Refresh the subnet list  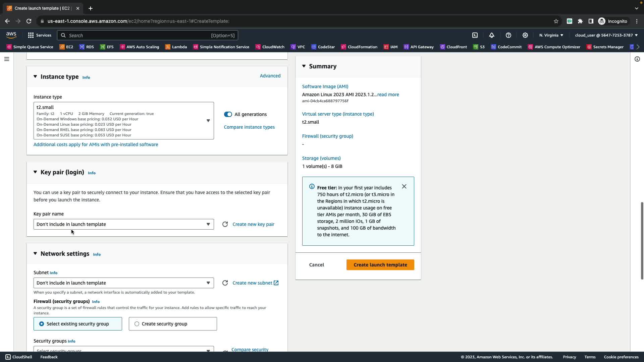tap(225, 283)
